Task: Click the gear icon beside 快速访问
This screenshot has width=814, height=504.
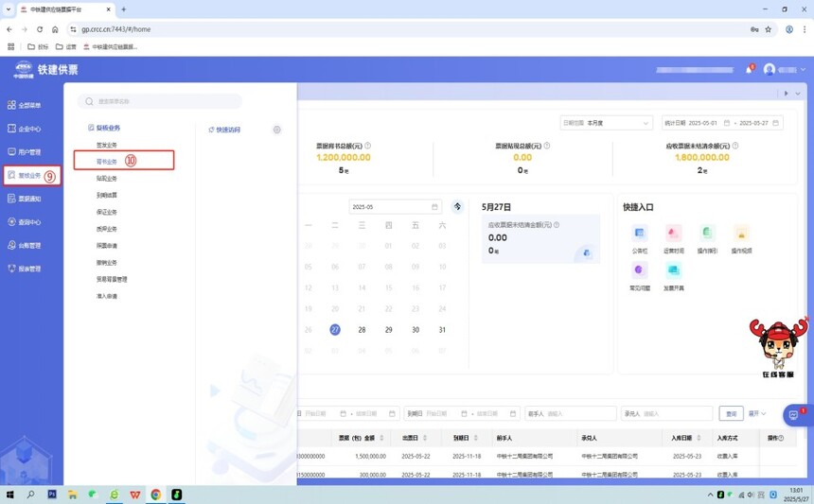Action: point(276,130)
